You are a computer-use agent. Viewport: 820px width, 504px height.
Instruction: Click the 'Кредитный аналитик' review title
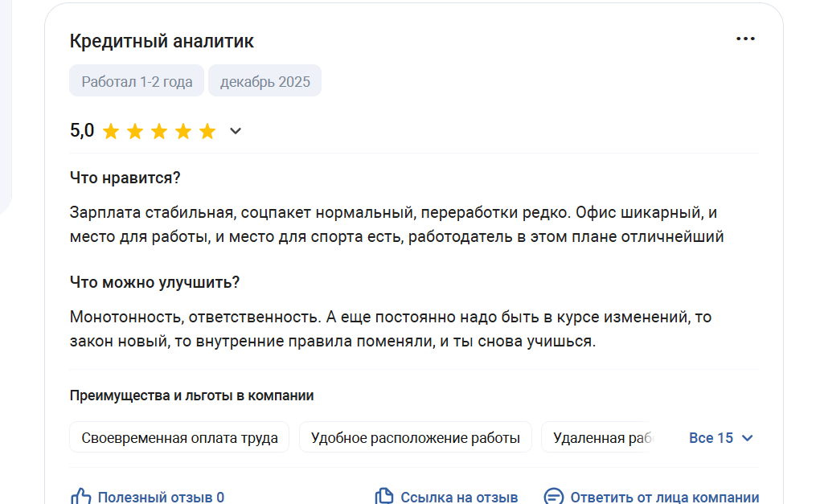(162, 41)
